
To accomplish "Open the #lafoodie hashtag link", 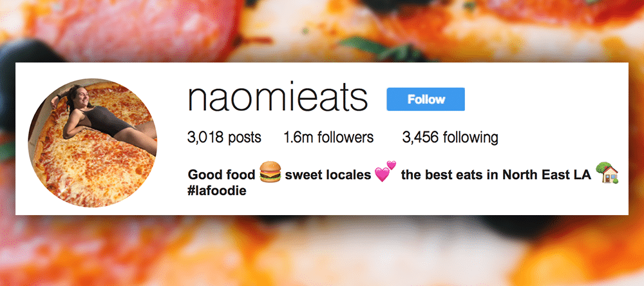I will click(217, 191).
